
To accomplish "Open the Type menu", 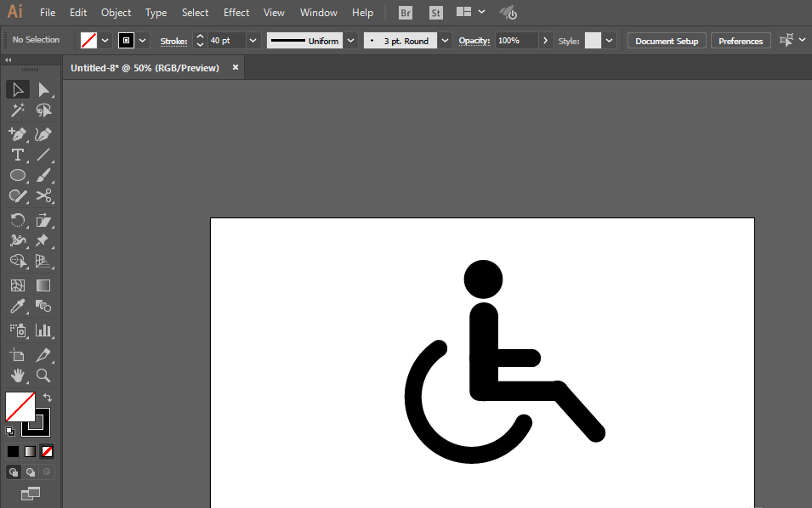I will pyautogui.click(x=156, y=13).
